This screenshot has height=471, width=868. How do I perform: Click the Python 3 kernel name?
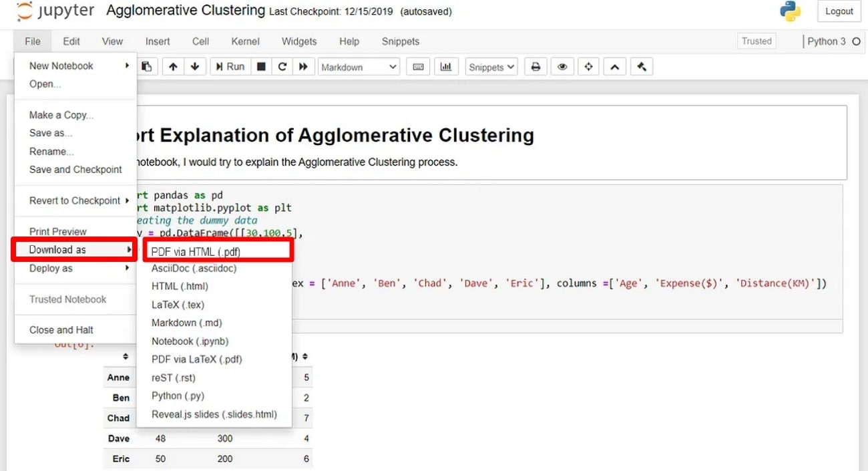coord(826,41)
